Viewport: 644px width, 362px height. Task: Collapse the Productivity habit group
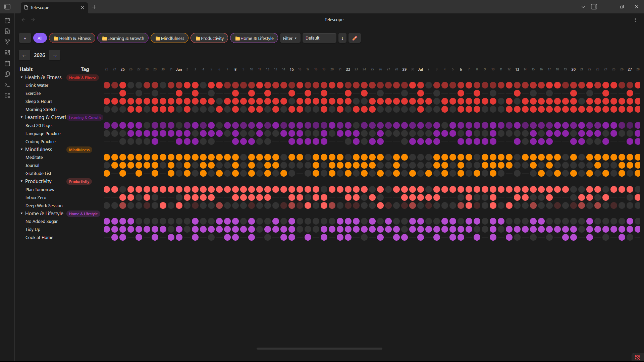[x=22, y=181]
